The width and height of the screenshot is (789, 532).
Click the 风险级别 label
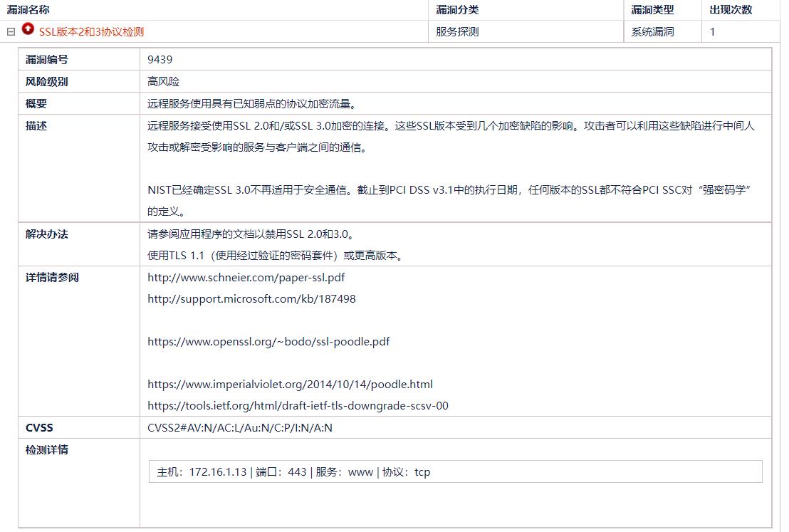click(x=47, y=81)
